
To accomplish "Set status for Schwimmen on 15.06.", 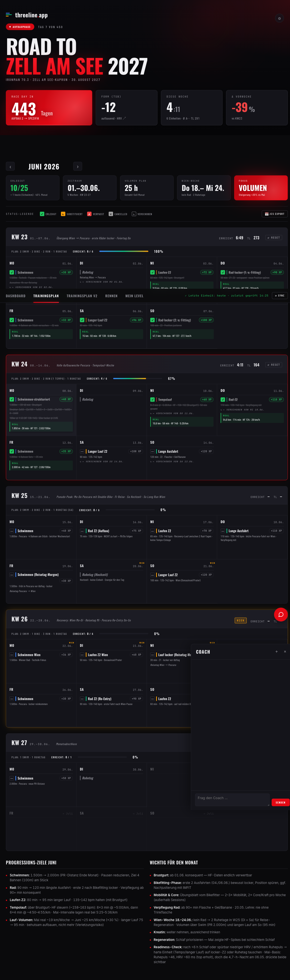I will (12, 531).
